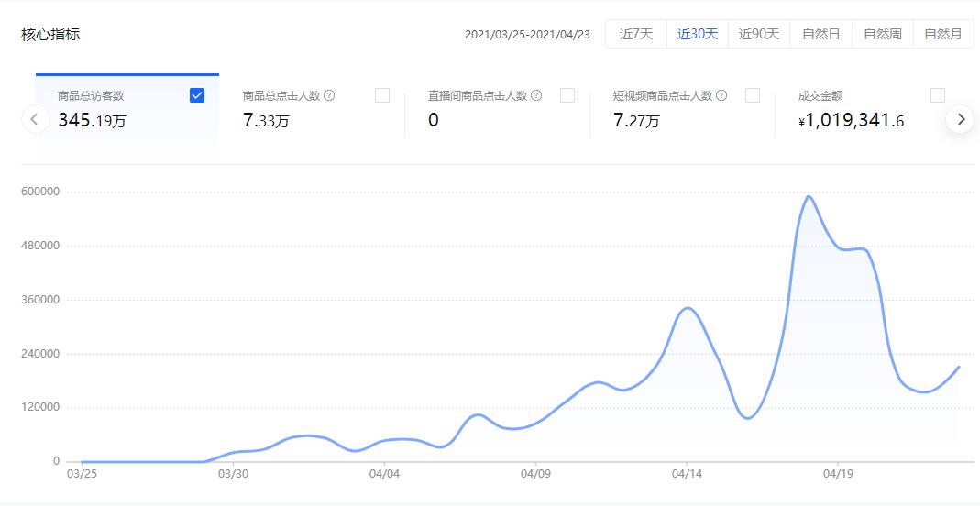Click the 360000 y-axis label
This screenshot has width=980, height=506.
(x=40, y=300)
